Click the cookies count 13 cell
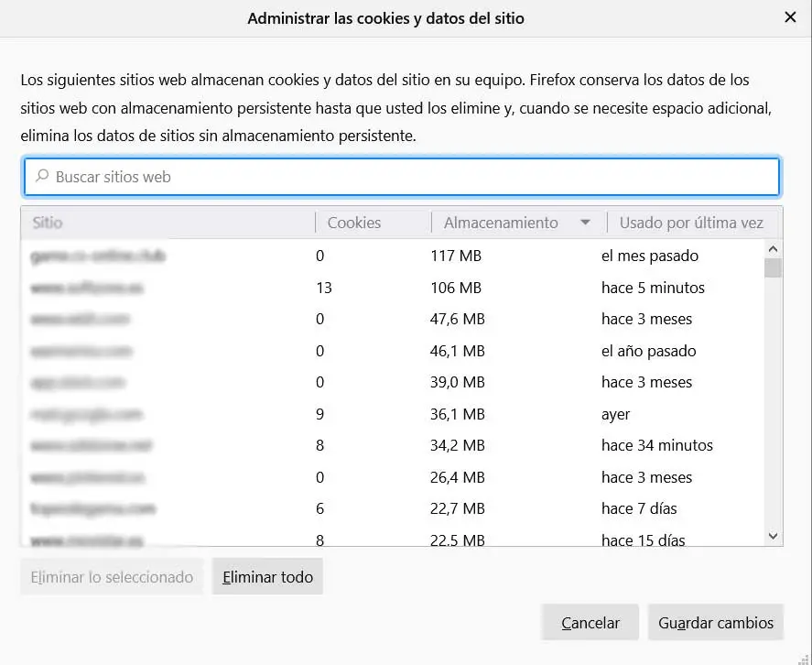Viewport: 812px width, 665px height. [324, 288]
